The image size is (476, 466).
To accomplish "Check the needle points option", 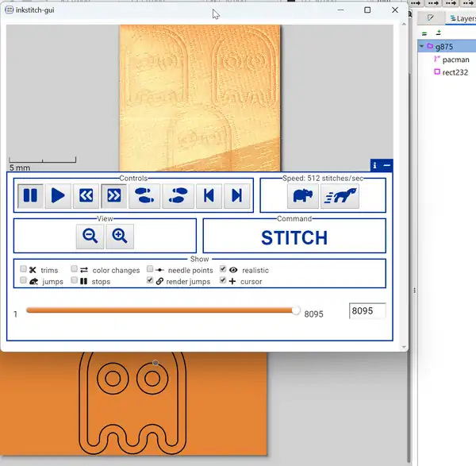I will [151, 270].
